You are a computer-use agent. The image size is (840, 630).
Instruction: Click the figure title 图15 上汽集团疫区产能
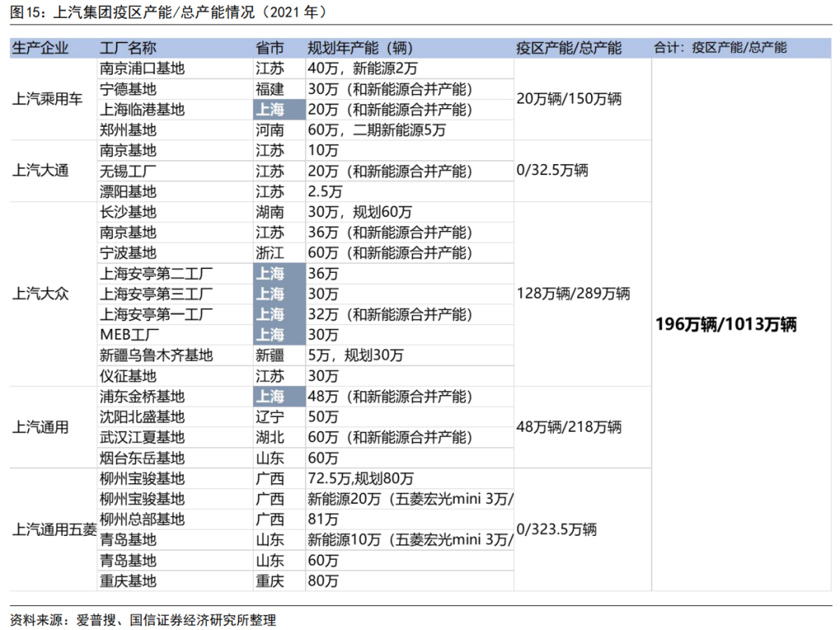coord(168,12)
